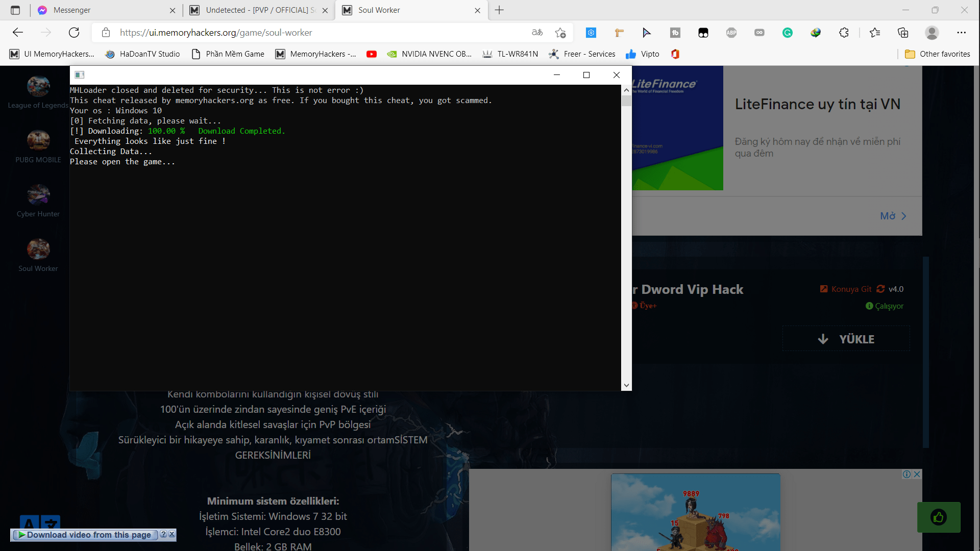Open NVIDIA NVENC OBS bookmark
The width and height of the screenshot is (980, 551).
(x=429, y=54)
